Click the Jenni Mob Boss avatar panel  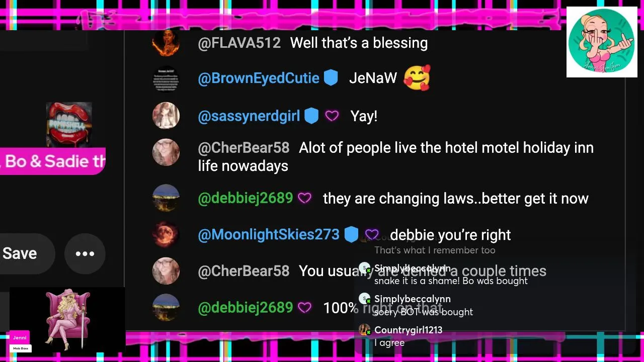coord(67,320)
